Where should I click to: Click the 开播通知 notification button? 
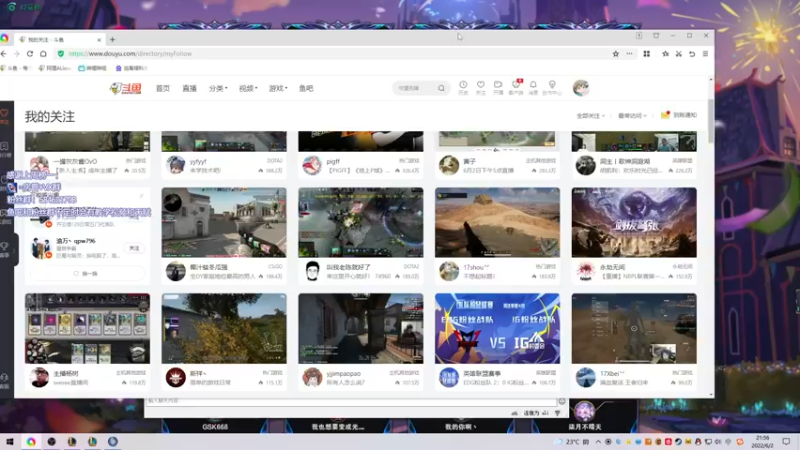679,115
